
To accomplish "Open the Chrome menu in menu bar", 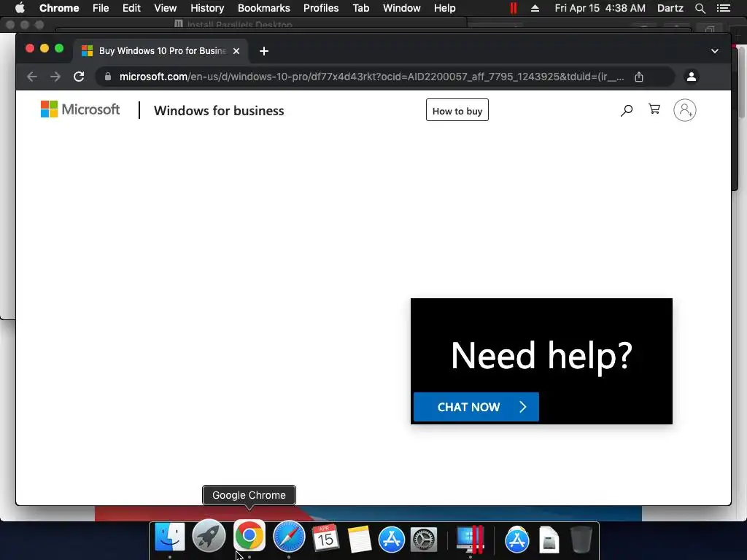I will pyautogui.click(x=59, y=8).
